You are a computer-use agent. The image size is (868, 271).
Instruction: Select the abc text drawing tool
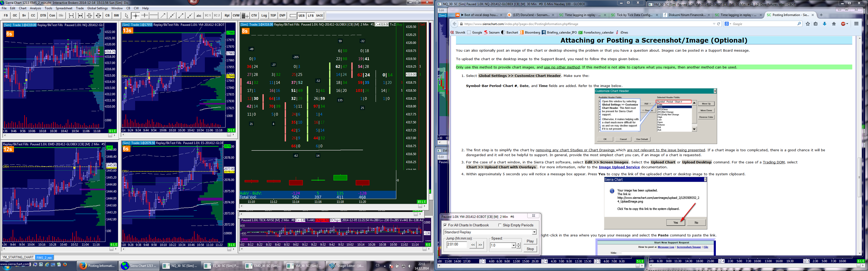pos(199,15)
